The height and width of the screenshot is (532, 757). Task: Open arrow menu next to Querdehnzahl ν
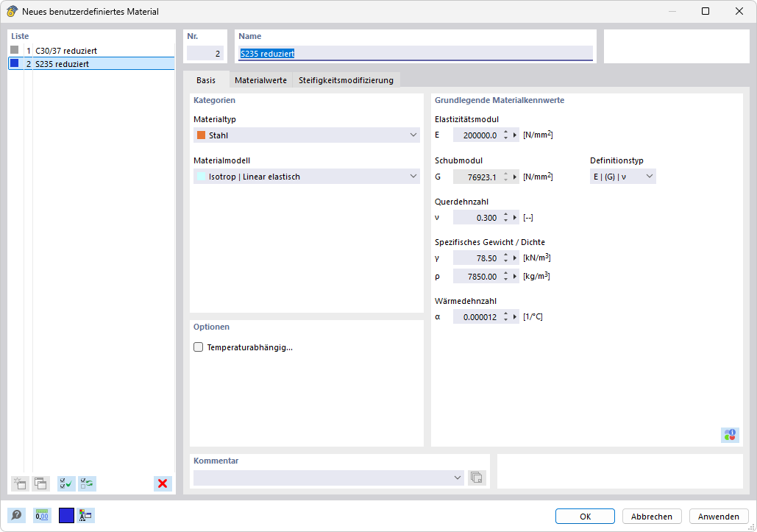[515, 218]
